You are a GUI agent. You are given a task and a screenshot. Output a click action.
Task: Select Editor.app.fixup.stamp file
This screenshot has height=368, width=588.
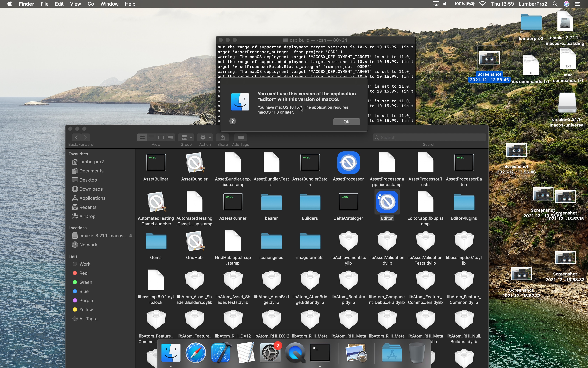coord(425,202)
